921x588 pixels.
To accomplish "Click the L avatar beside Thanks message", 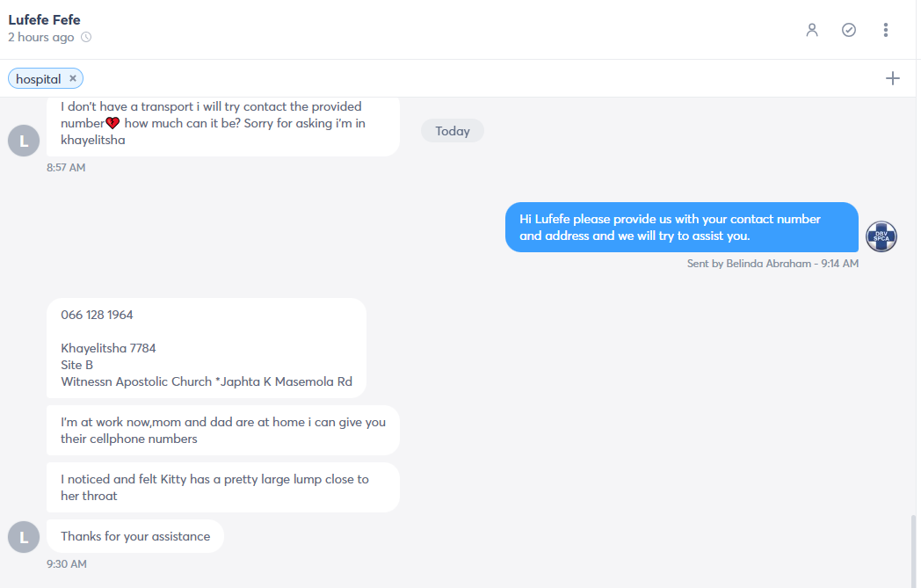I will tap(24, 536).
